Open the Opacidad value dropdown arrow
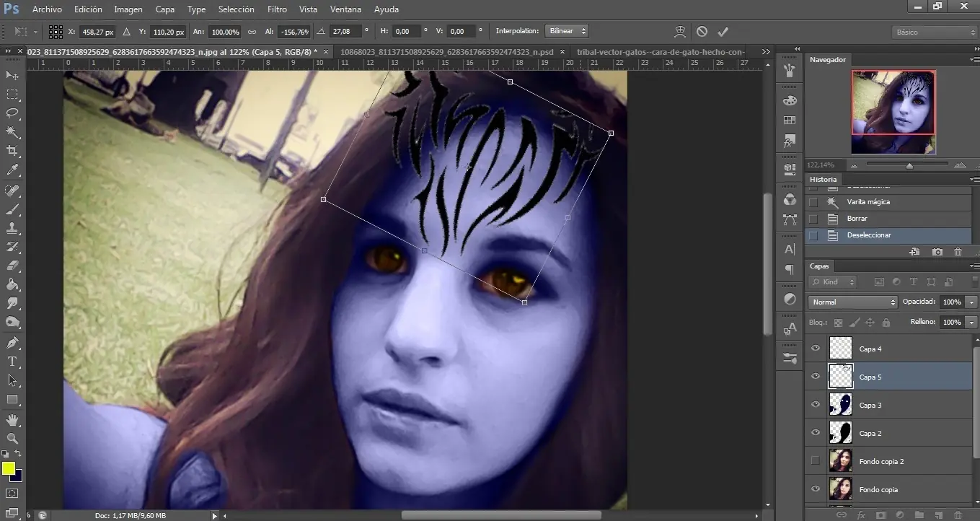 click(x=972, y=302)
